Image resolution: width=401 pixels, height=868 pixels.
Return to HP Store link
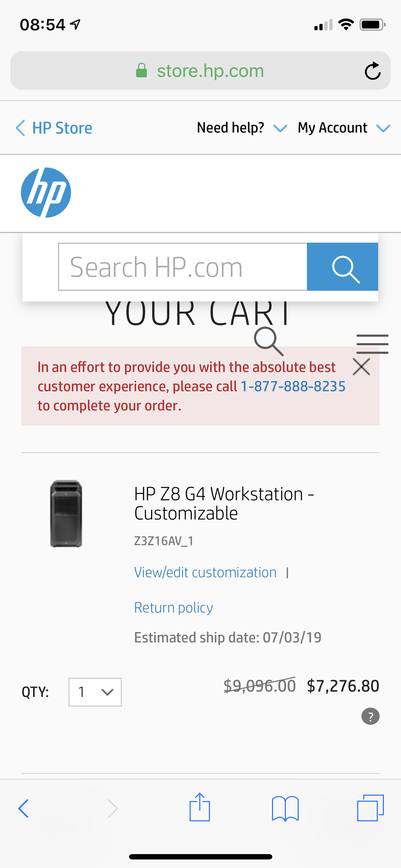tap(54, 128)
